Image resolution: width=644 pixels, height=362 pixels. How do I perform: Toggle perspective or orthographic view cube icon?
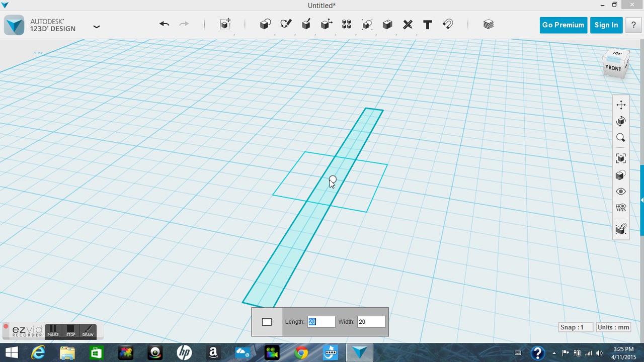(x=621, y=175)
